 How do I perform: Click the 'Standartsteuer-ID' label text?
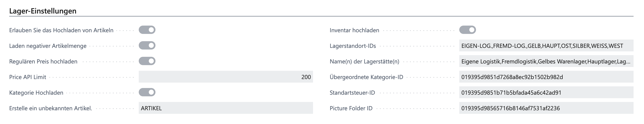click(x=352, y=93)
